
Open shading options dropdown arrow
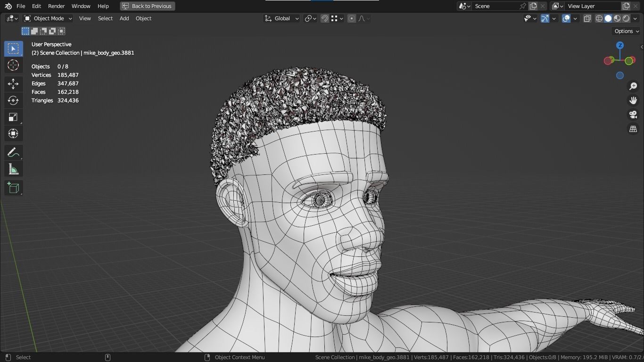coord(636,18)
